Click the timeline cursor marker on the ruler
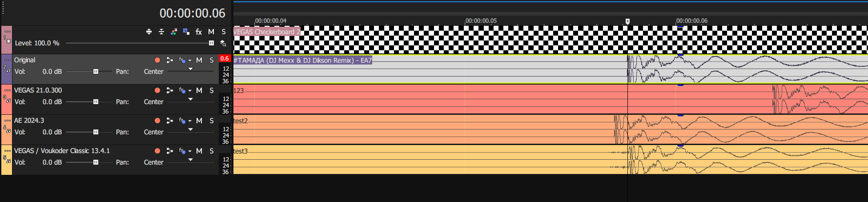Screen dimensions: 868x202 pyautogui.click(x=627, y=21)
